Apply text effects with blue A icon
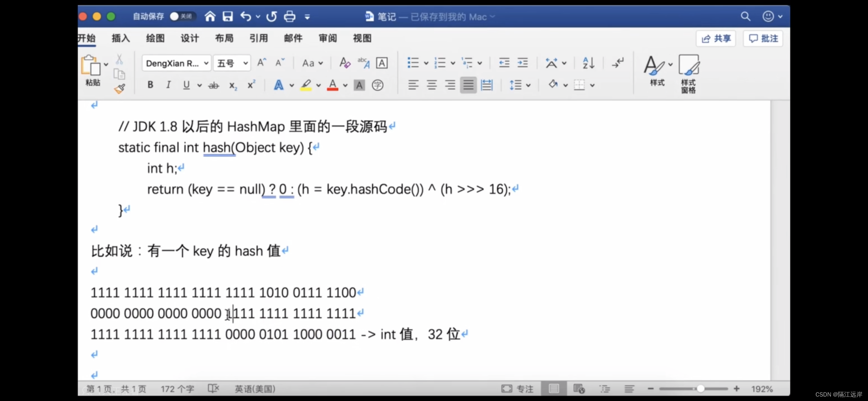This screenshot has width=868, height=401. (x=279, y=85)
